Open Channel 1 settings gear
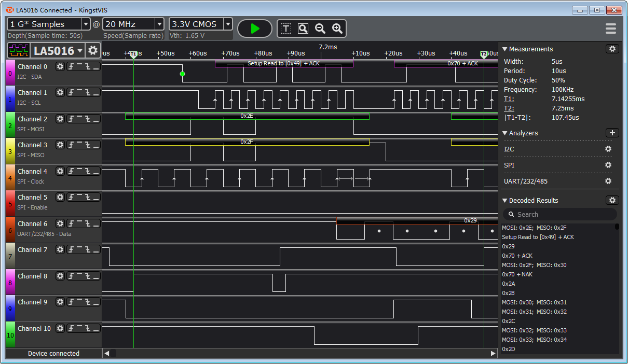628x364 pixels. (60, 92)
